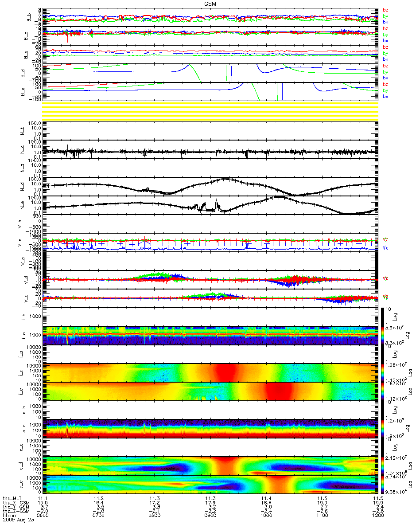Select the bx legend entry of the B_d panel

click(x=385, y=78)
